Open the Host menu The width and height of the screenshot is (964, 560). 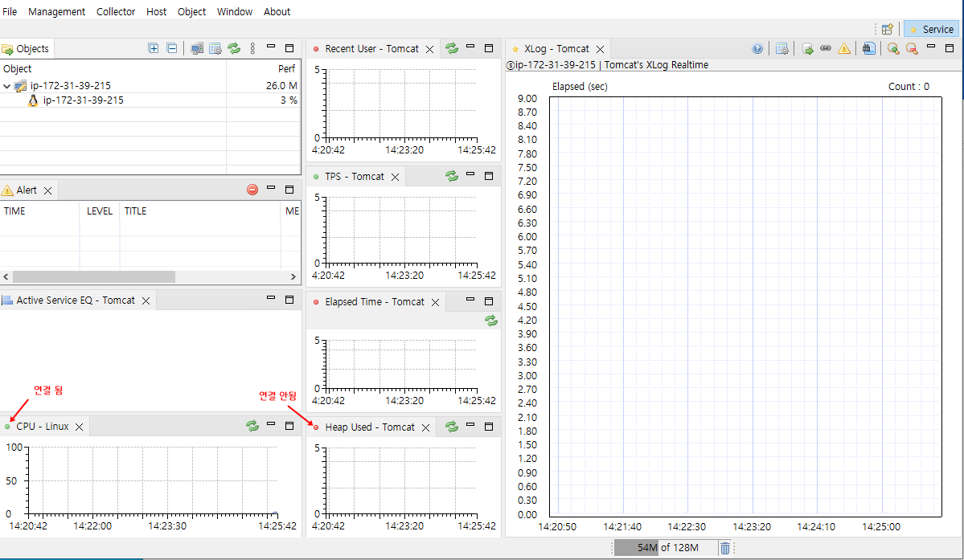[156, 11]
